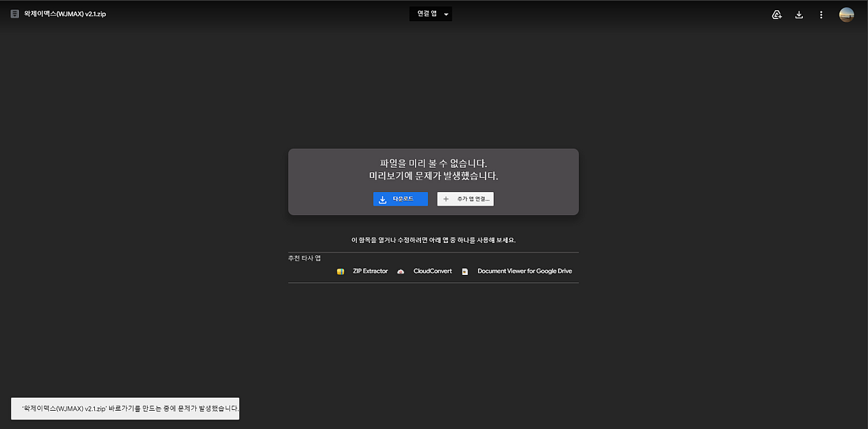Viewport: 868px width, 429px height.
Task: Click the 파일을 미리 볼 수 없습니다 message
Action: coord(433,163)
